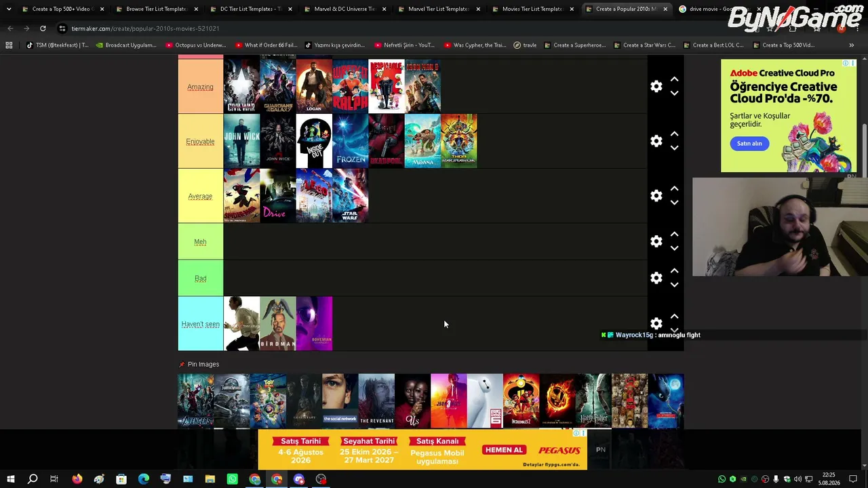The height and width of the screenshot is (488, 868).
Task: Select Civil War poster in Amazing tier
Action: pos(241,86)
